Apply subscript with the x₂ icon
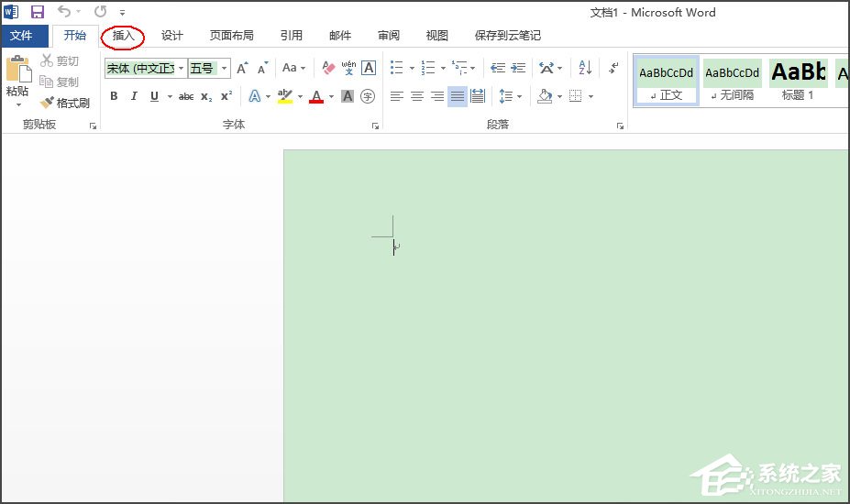The width and height of the screenshot is (850, 504). (206, 96)
